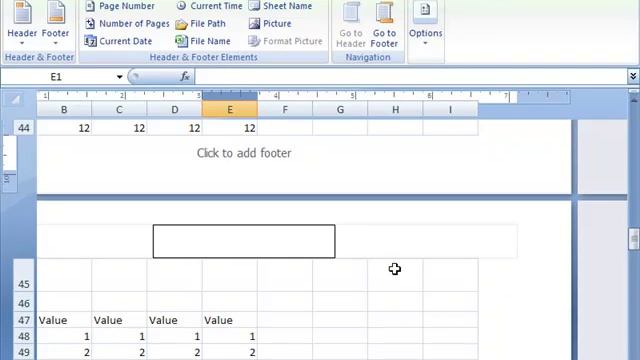Click cell E48 containing 1
The height and width of the screenshot is (360, 640).
(230, 336)
